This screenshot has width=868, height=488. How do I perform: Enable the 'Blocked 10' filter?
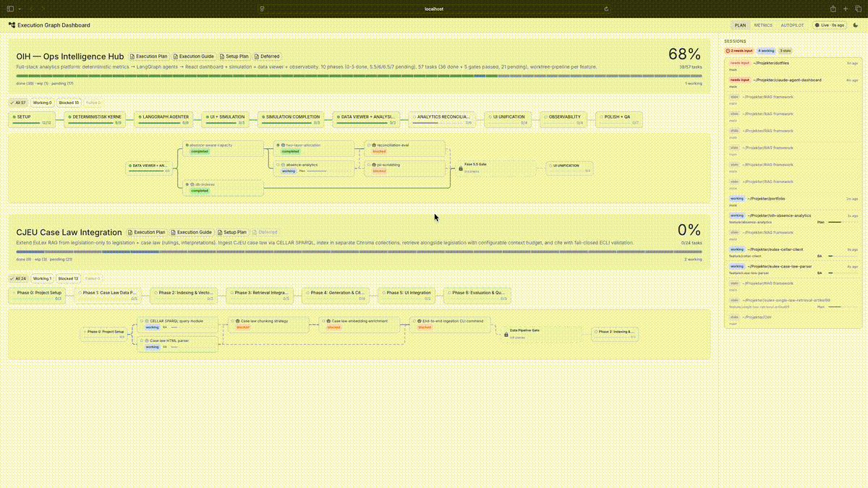[69, 102]
